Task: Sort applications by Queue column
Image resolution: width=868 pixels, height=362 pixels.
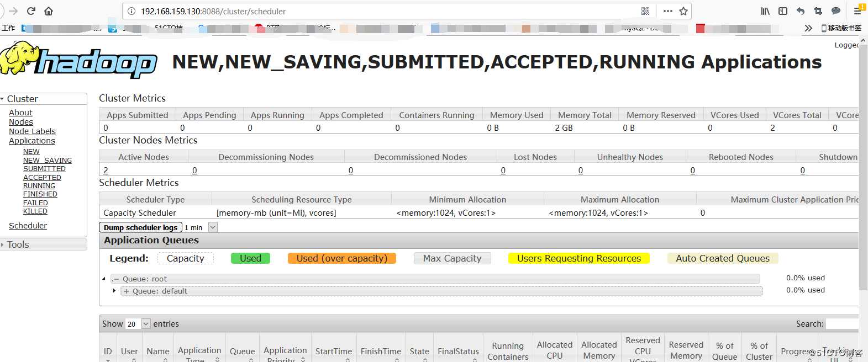Action: tap(243, 352)
